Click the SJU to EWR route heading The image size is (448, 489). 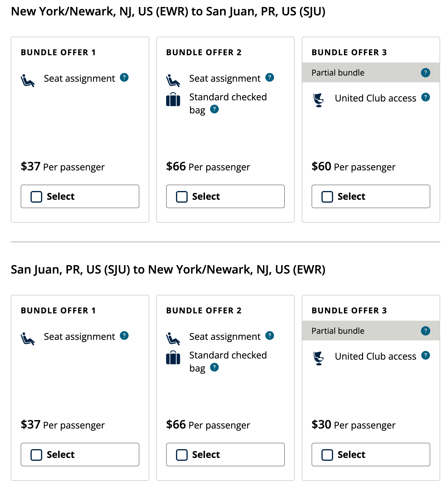(168, 270)
